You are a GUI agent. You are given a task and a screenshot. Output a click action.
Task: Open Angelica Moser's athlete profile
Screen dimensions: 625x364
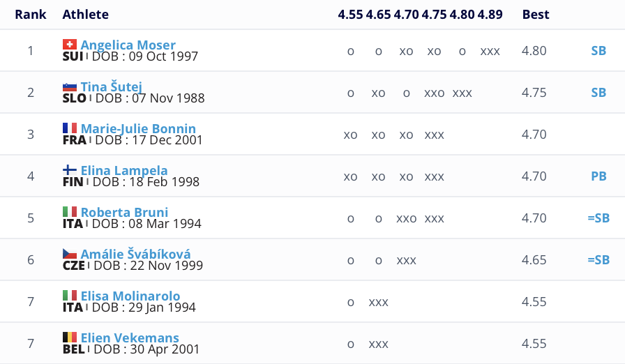pyautogui.click(x=128, y=45)
